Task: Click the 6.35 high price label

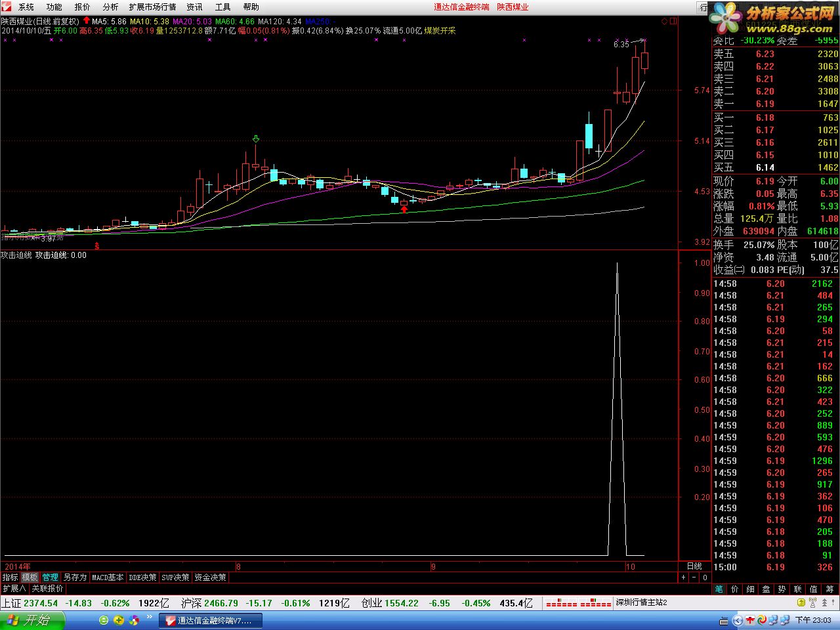Action: click(621, 44)
